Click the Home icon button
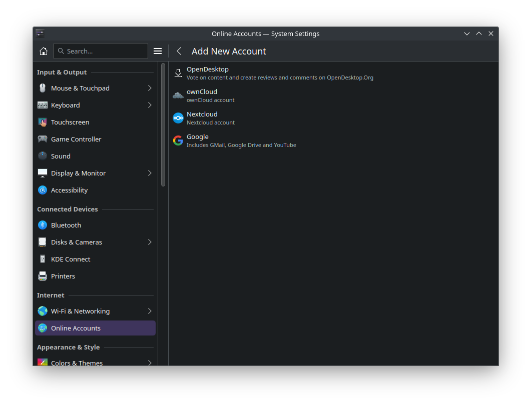The width and height of the screenshot is (532, 405). click(x=44, y=51)
